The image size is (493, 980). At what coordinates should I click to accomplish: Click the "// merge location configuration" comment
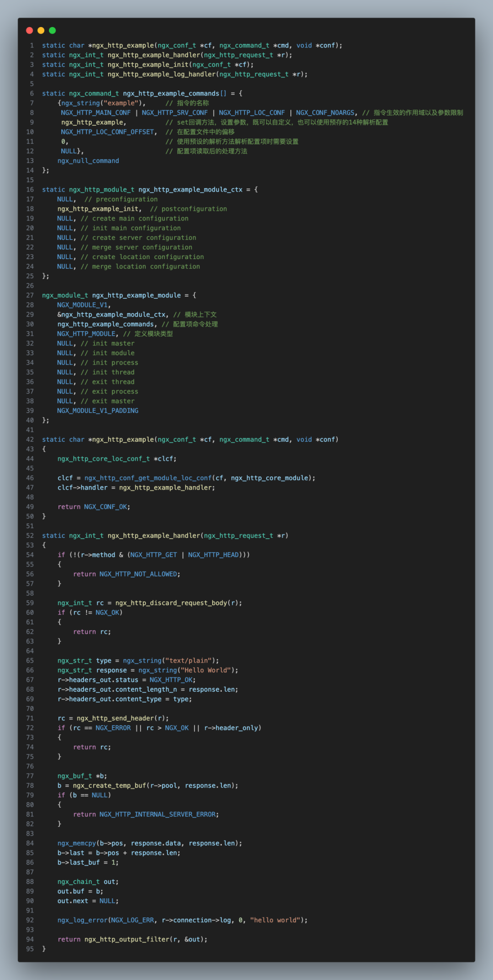[141, 267]
